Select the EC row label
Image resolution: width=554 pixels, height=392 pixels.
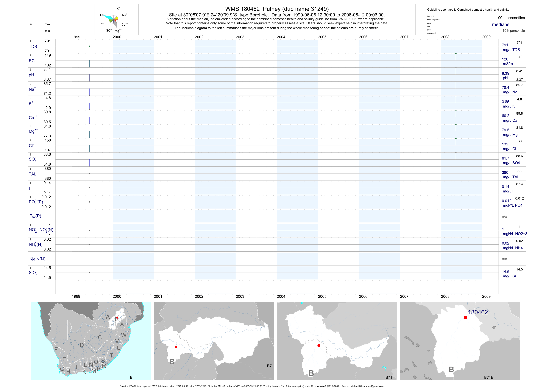32,61
